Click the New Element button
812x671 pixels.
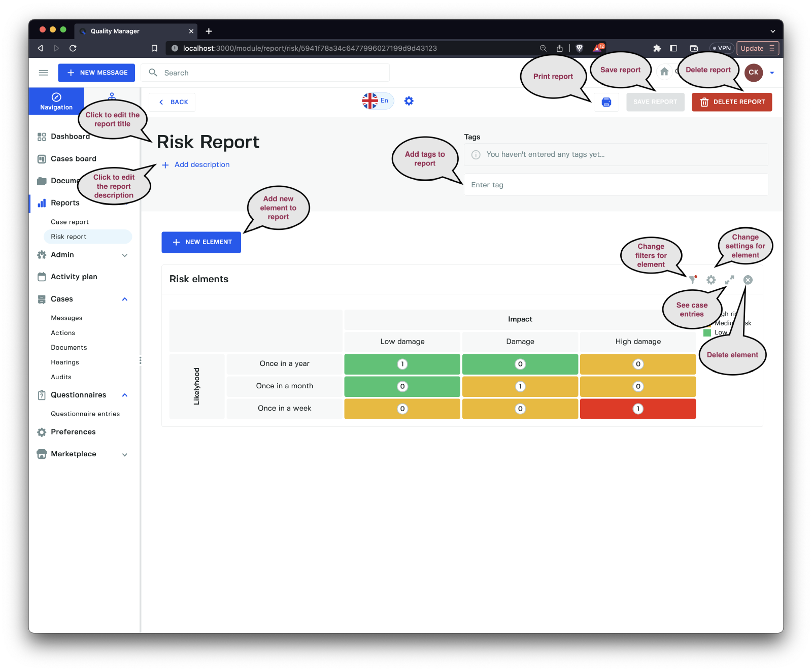click(201, 242)
